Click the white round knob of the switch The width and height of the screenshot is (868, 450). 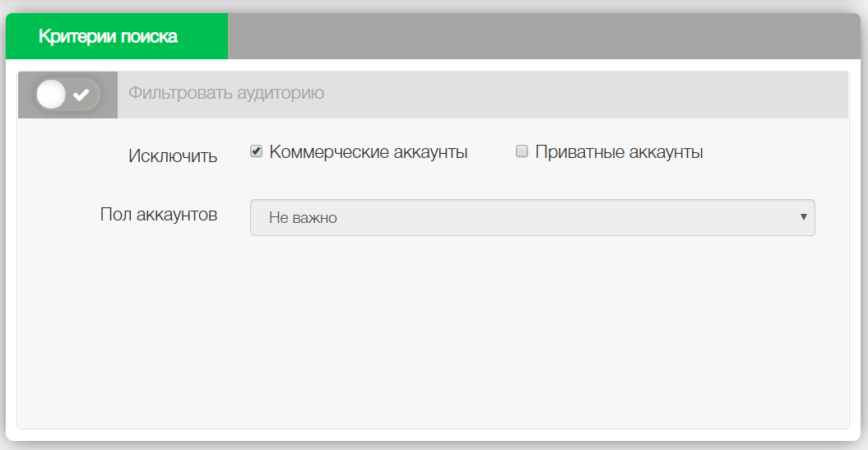[x=52, y=95]
